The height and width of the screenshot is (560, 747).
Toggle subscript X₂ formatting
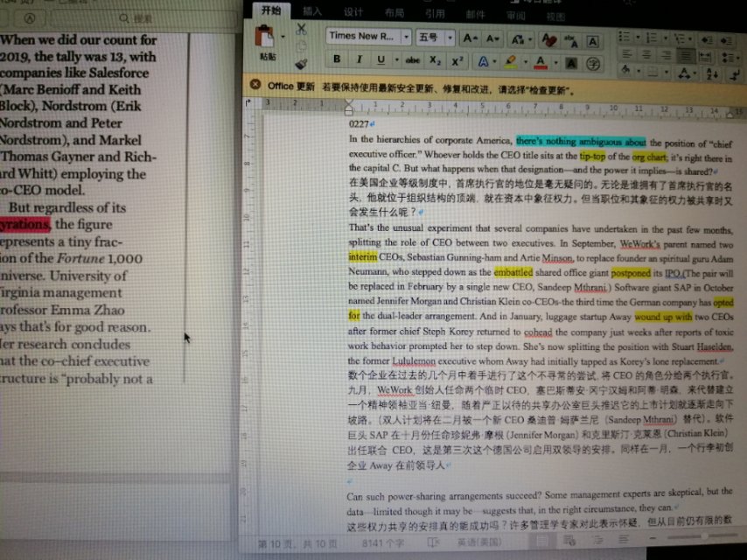435,61
